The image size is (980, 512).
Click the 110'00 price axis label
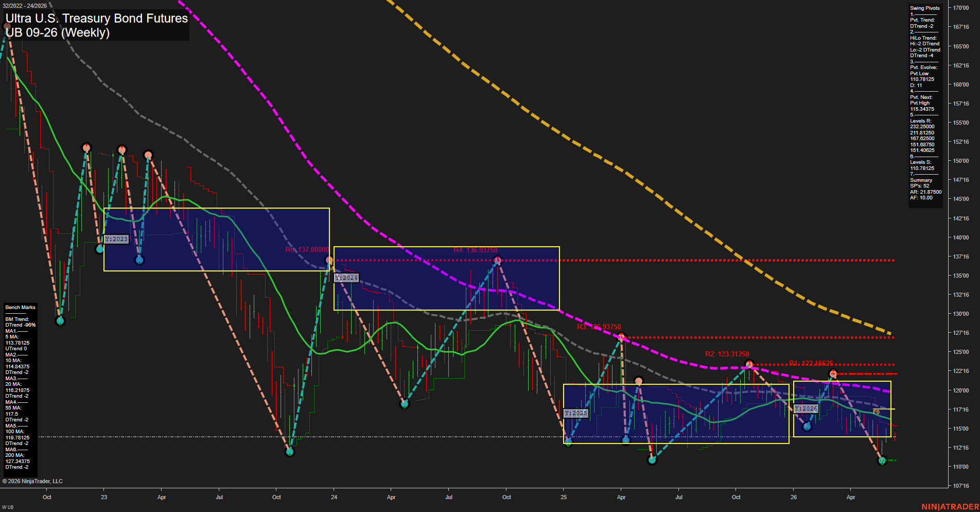[x=960, y=467]
